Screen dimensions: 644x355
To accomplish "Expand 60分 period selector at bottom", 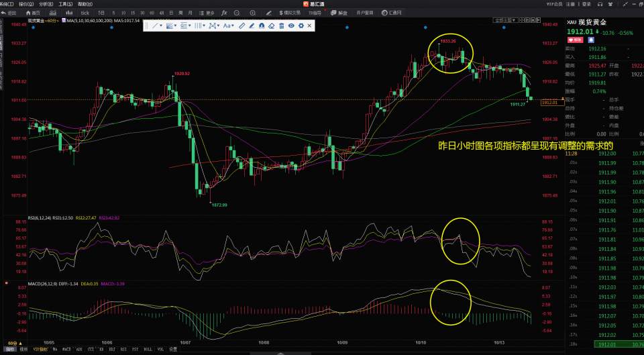I will click(14, 343).
